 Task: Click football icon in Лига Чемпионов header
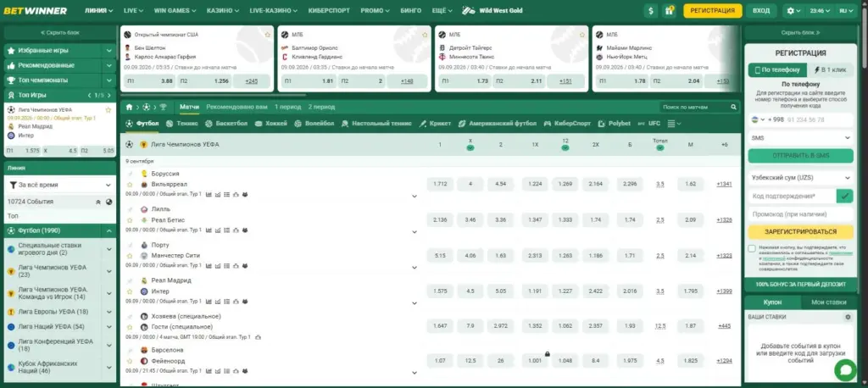click(129, 145)
